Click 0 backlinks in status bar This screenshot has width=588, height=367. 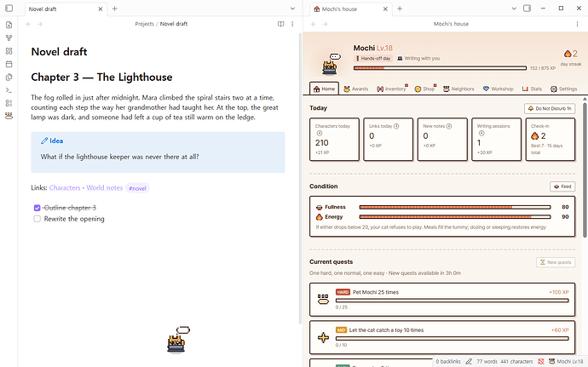click(x=448, y=361)
